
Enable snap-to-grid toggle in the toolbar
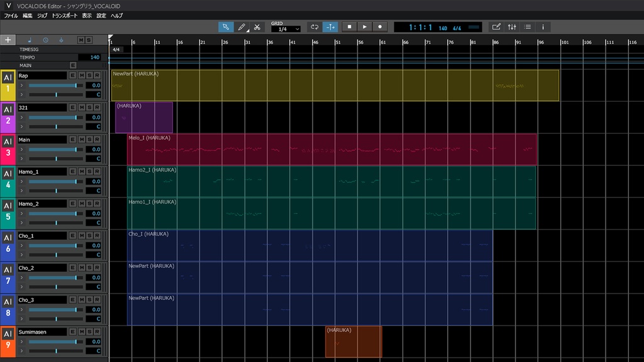coord(331,27)
